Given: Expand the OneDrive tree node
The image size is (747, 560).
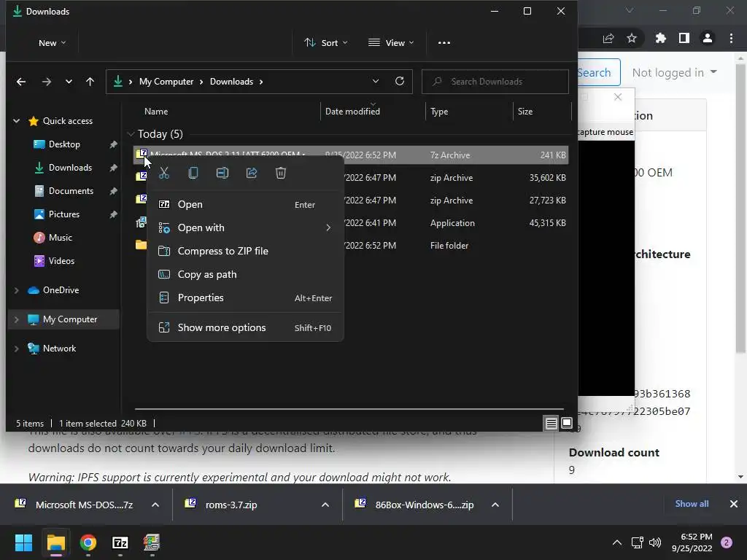Looking at the screenshot, I should pos(17,290).
